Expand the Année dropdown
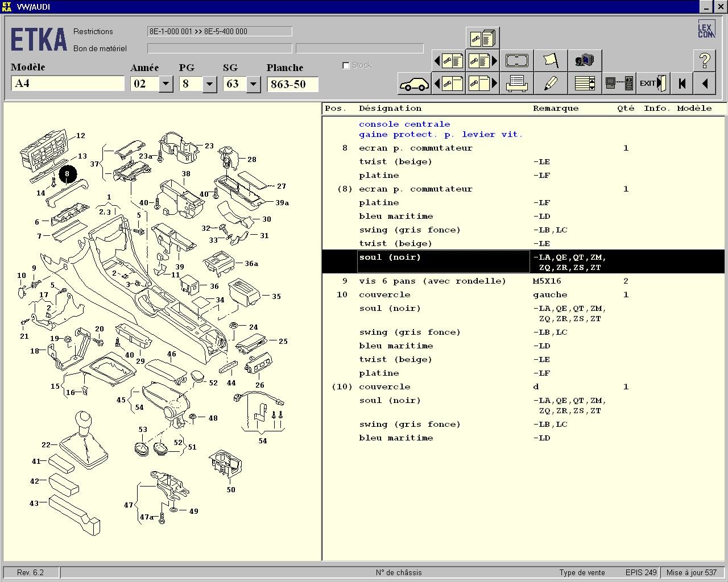This screenshot has height=582, width=728. (x=166, y=84)
